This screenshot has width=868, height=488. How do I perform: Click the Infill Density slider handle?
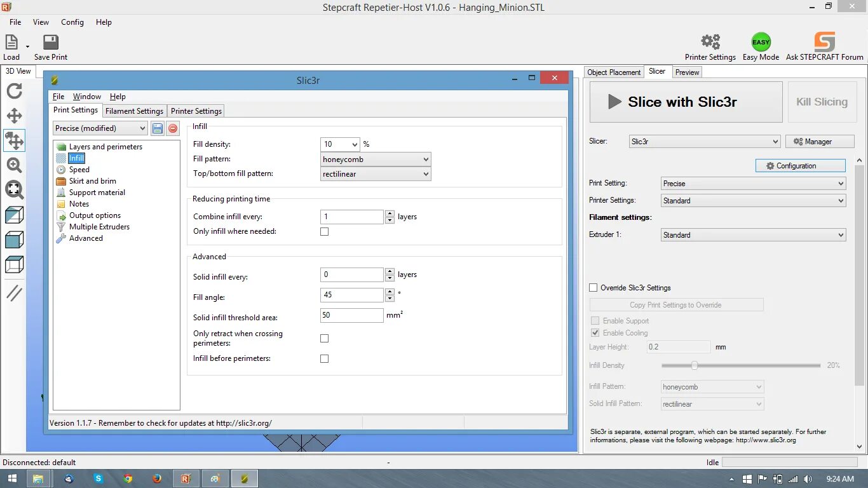[x=695, y=365]
